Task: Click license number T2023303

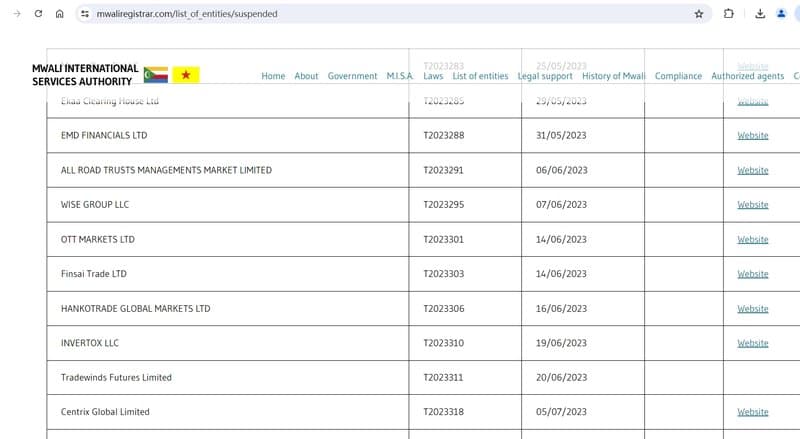Action: click(444, 274)
